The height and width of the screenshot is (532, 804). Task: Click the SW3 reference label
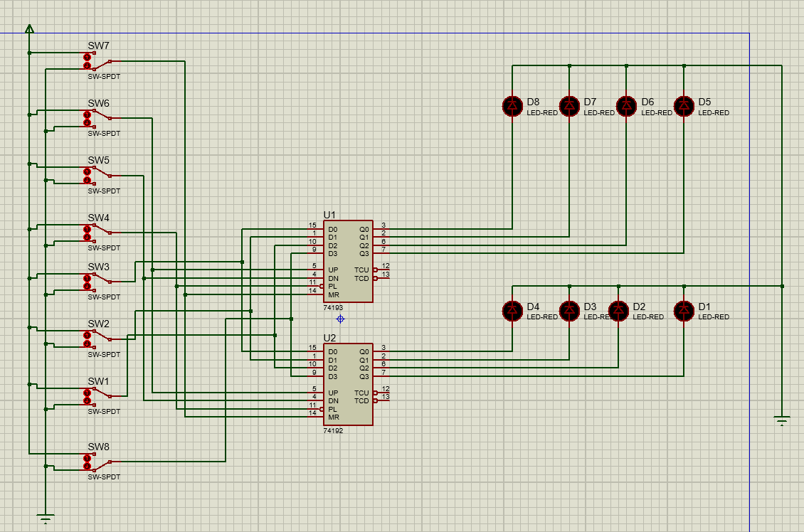[98, 267]
